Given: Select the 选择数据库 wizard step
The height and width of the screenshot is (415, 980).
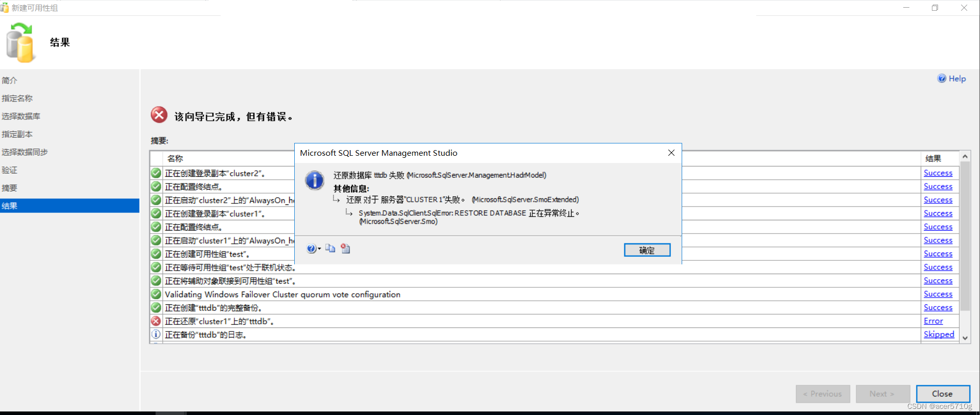Looking at the screenshot, I should pyautogui.click(x=21, y=116).
